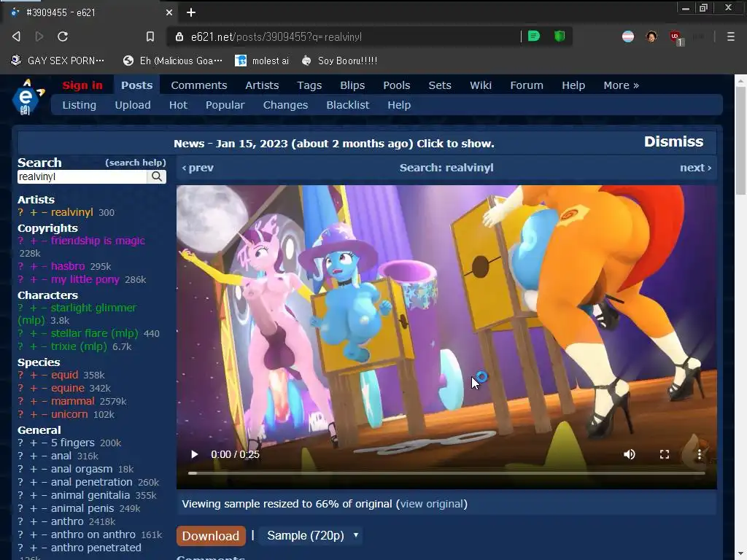Go to the Artists page
Viewport: 747px width, 560px height.
click(x=262, y=85)
